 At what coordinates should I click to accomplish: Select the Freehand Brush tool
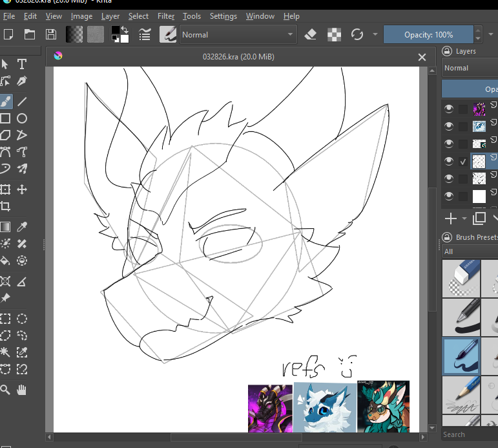5,101
